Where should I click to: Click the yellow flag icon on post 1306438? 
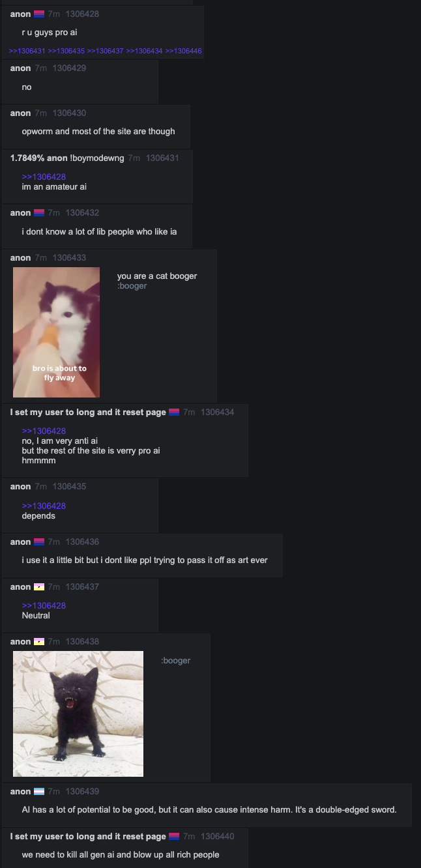(39, 642)
